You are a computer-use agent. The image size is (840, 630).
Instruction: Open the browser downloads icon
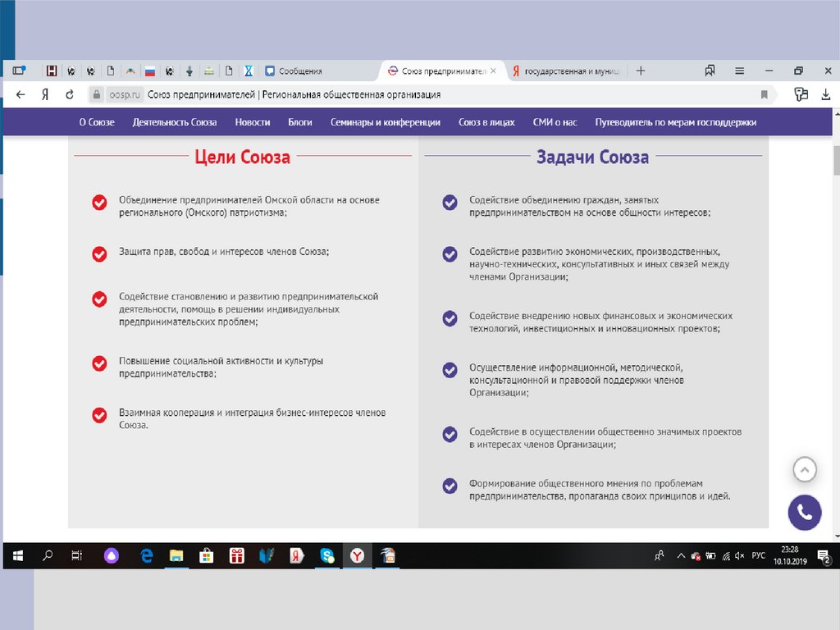point(825,95)
